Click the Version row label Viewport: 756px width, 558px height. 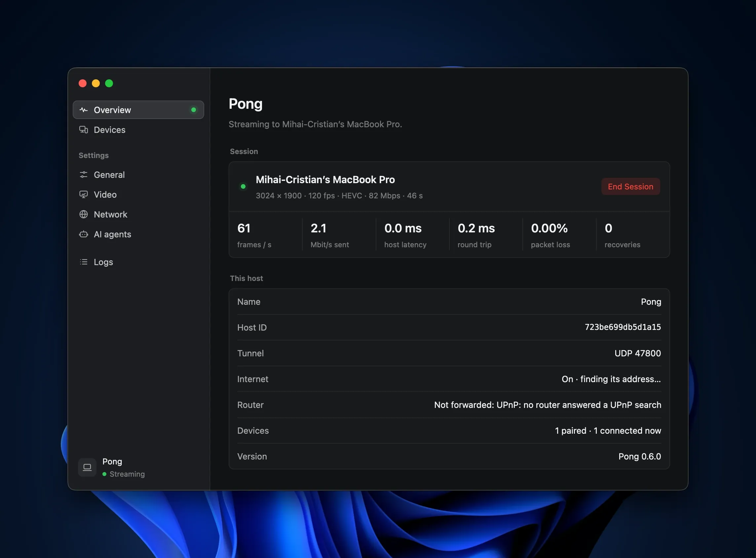[x=252, y=456]
